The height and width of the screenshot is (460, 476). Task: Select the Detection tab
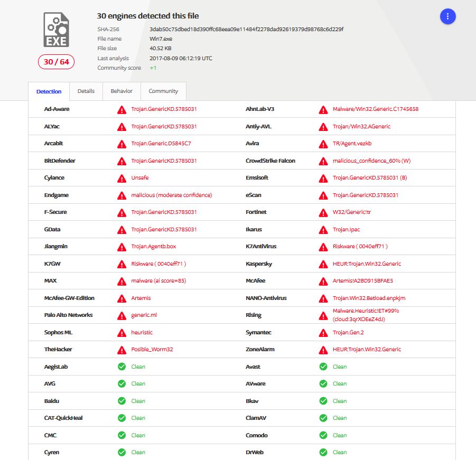coord(49,91)
